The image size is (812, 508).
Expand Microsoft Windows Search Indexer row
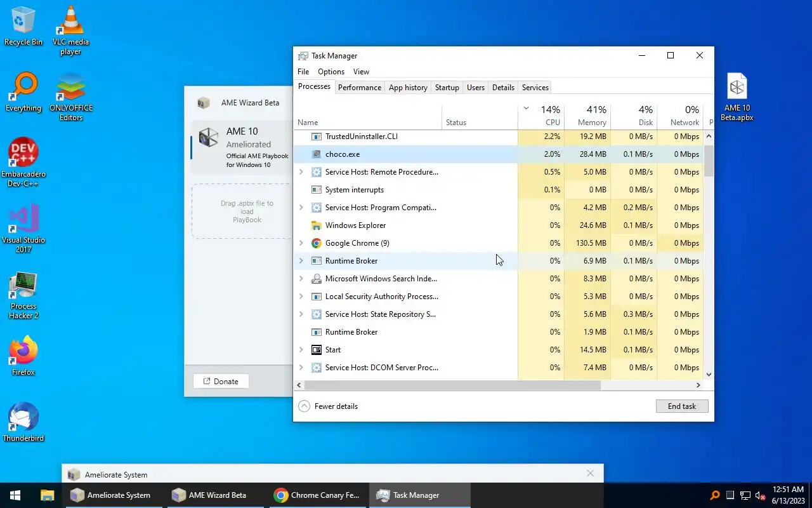tap(301, 279)
